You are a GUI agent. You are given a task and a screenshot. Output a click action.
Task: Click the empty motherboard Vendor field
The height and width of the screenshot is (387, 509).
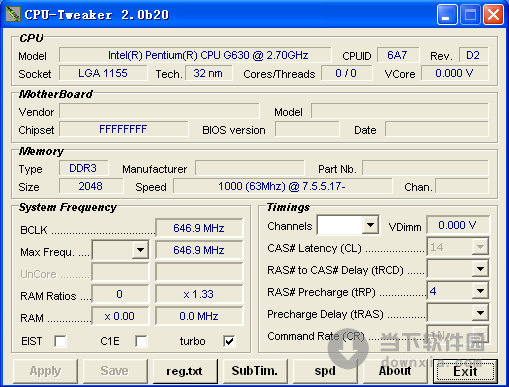point(159,111)
